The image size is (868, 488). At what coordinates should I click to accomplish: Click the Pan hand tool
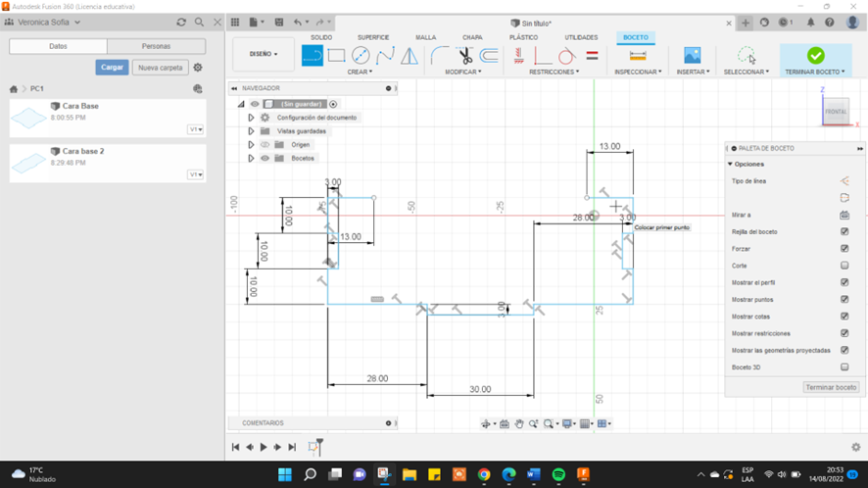click(x=518, y=423)
